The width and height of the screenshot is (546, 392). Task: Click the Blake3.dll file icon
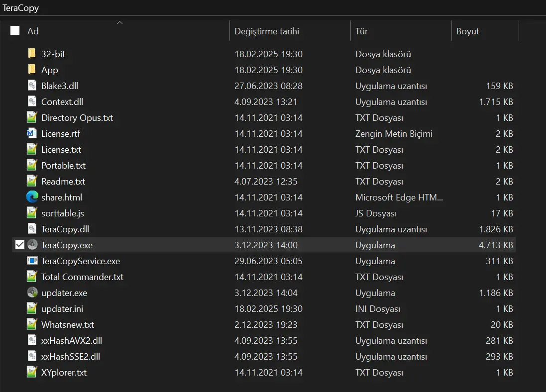(x=32, y=86)
